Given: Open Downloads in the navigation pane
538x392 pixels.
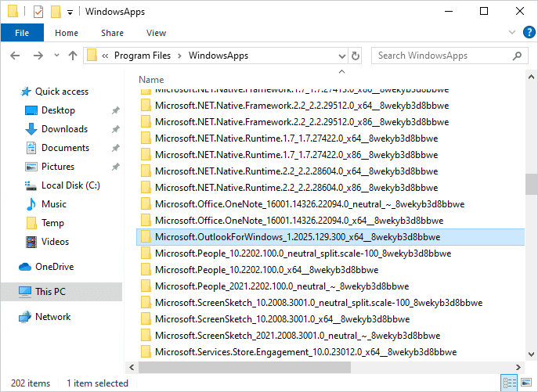Looking at the screenshot, I should [64, 129].
